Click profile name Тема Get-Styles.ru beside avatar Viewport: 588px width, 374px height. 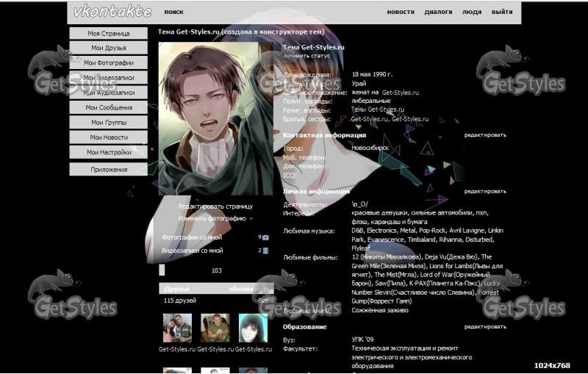pos(314,48)
